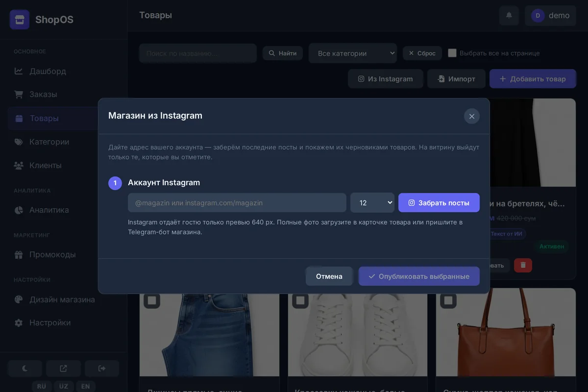Tick the Выбрать все на странице checkbox
Viewport: 588px width, 392px height.
[x=452, y=53]
